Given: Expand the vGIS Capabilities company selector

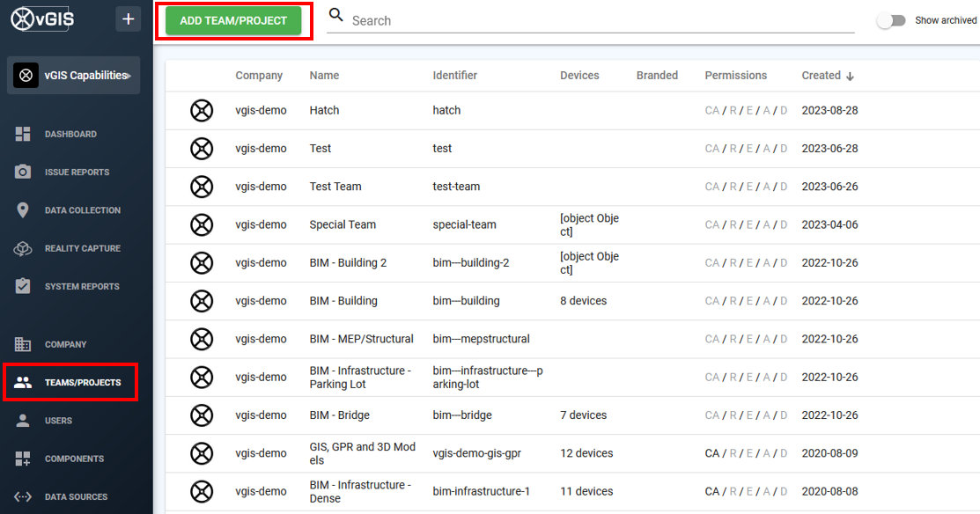Looking at the screenshot, I should point(73,76).
